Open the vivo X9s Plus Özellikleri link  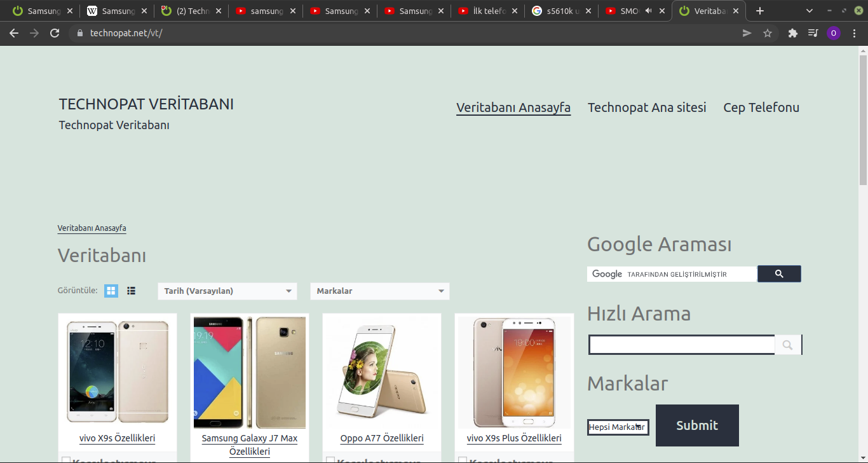[x=514, y=438]
